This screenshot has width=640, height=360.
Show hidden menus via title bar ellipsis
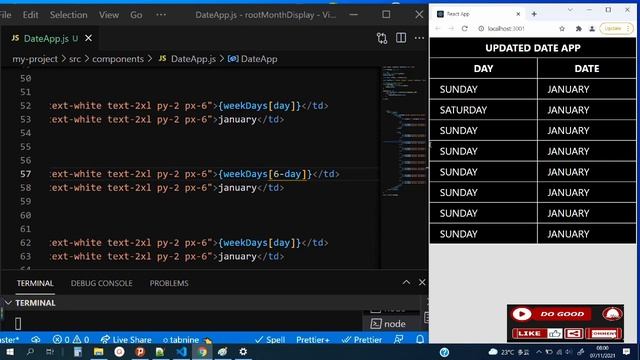point(161,15)
